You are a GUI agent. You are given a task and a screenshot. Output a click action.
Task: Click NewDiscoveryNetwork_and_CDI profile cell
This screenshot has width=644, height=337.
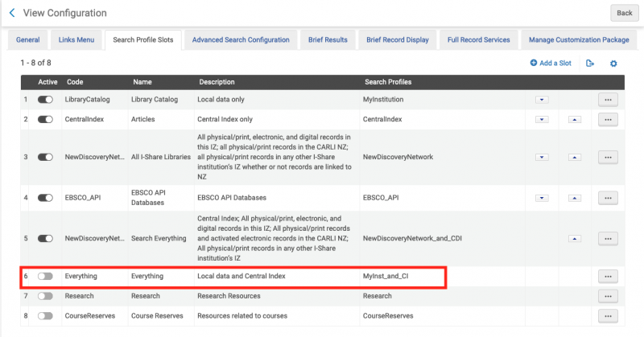[x=412, y=238]
